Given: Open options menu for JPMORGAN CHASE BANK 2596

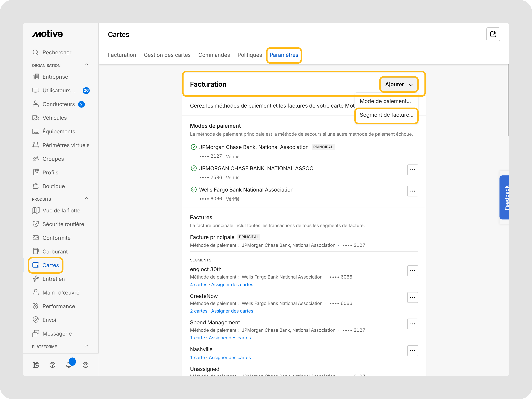Looking at the screenshot, I should 412,170.
